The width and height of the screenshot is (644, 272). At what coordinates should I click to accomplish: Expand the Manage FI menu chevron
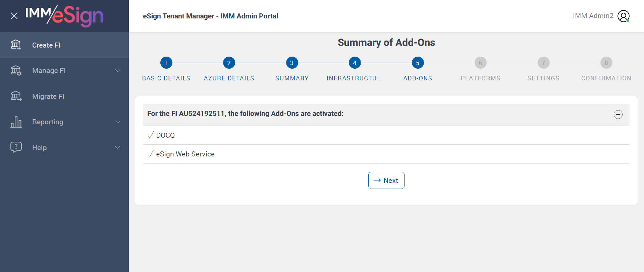coord(118,71)
